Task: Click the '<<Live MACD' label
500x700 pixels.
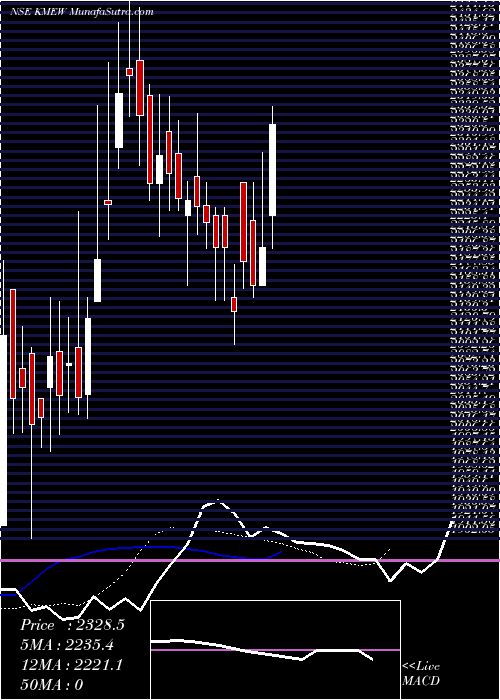Action: point(421,674)
